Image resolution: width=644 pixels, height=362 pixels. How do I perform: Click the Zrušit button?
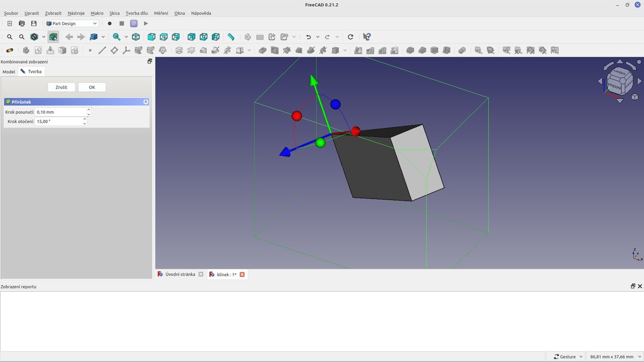61,87
